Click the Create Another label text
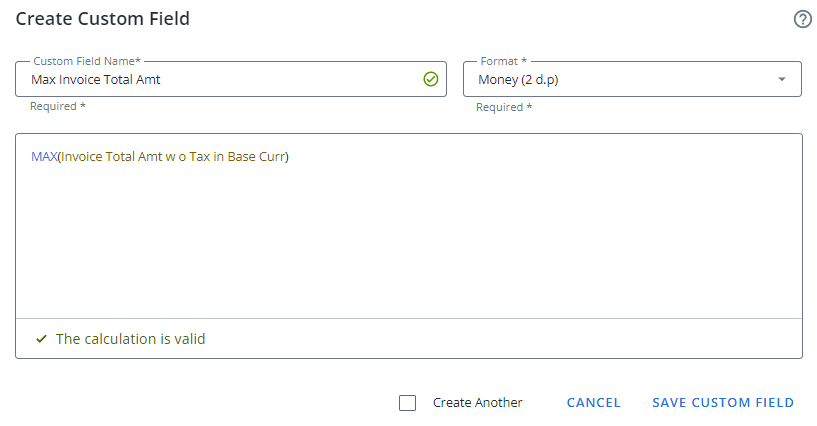817x426 pixels. pyautogui.click(x=477, y=403)
